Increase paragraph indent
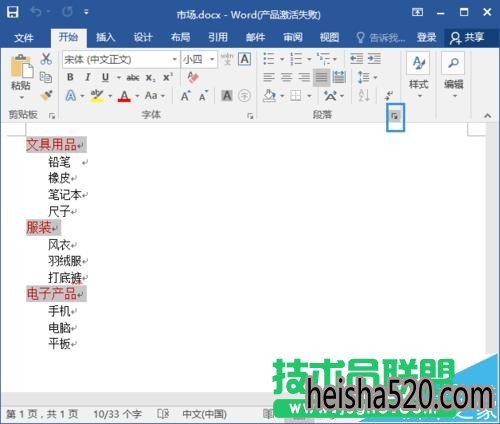The width and height of the screenshot is (500, 424). (374, 59)
